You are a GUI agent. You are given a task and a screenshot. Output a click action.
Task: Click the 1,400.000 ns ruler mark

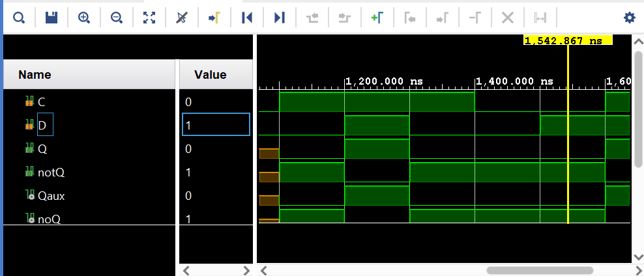coord(515,81)
